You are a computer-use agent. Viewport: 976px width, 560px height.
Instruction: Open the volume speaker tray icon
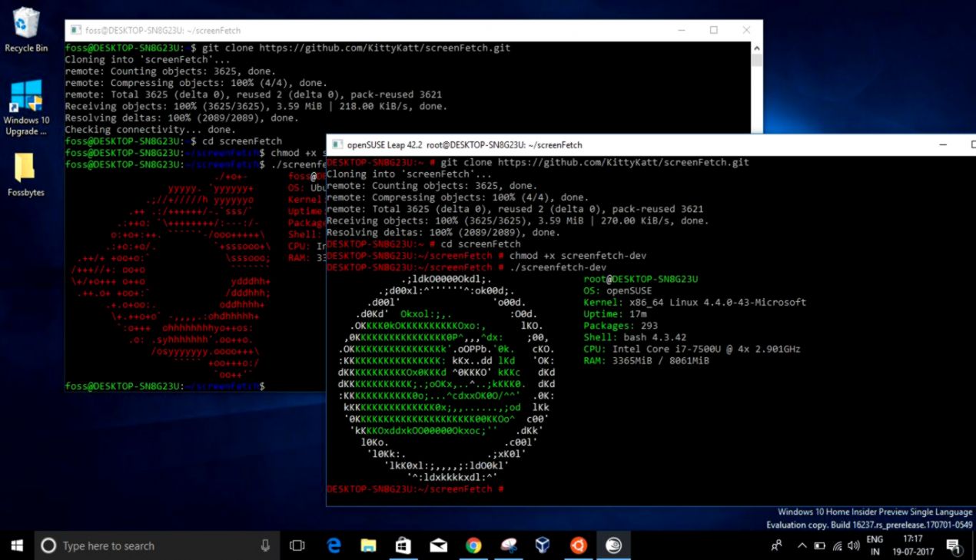[854, 546]
